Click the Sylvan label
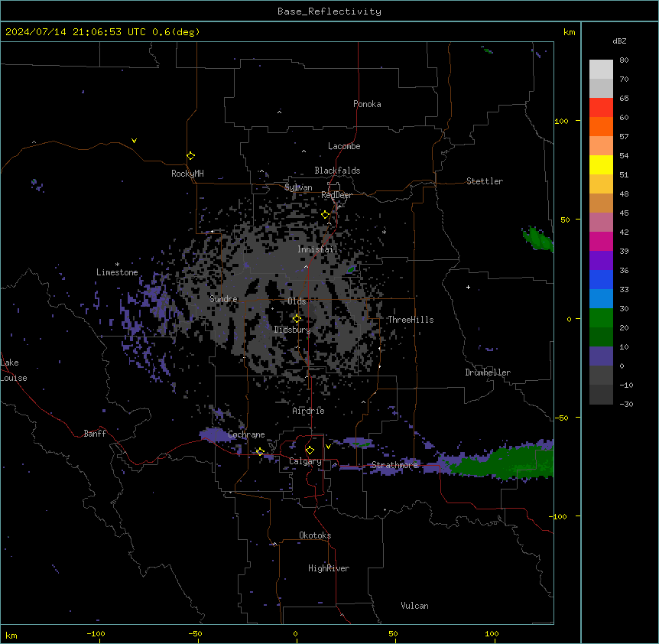The height and width of the screenshot is (644, 659). [x=298, y=187]
